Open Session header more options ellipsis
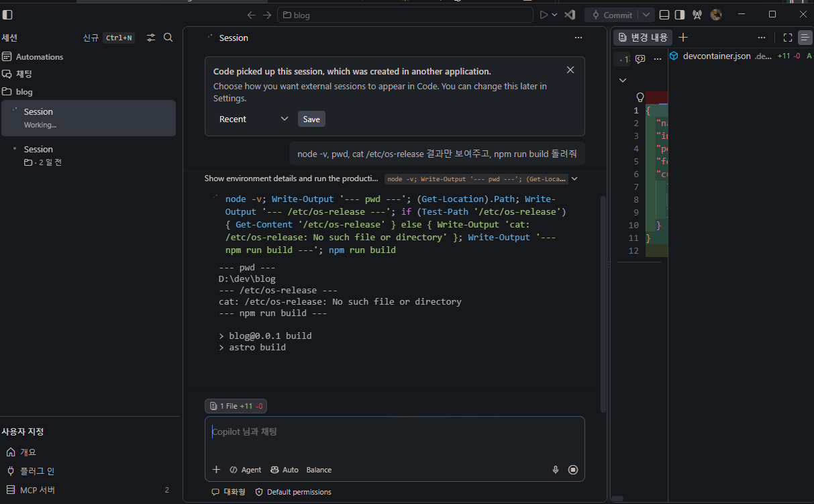814x504 pixels. [578, 38]
